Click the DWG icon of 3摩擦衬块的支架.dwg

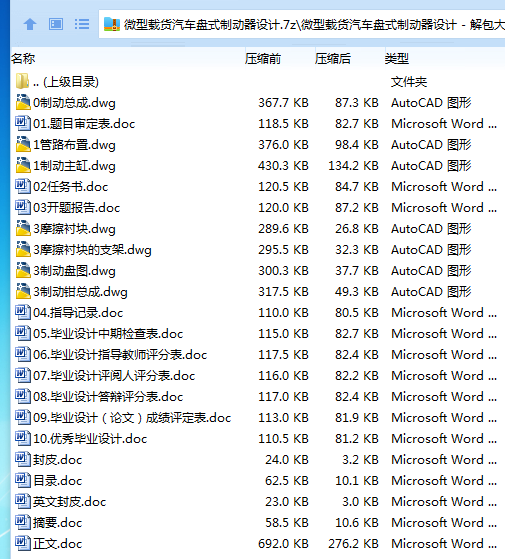tap(23, 249)
